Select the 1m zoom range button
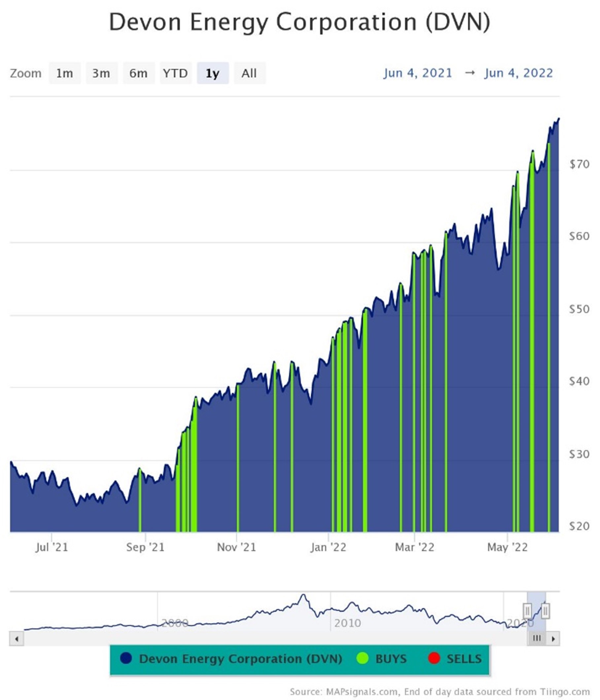Viewport: 600px width, 700px height. pos(64,73)
